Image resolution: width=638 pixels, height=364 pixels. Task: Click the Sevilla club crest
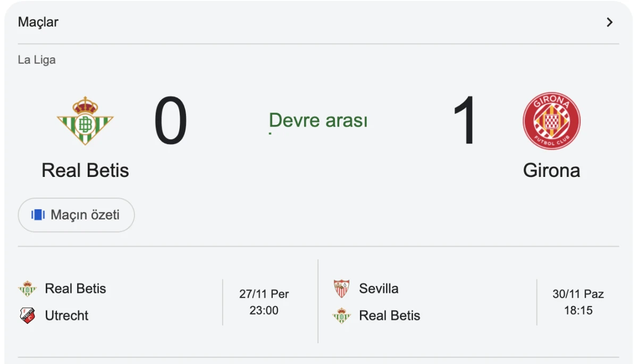tap(341, 289)
